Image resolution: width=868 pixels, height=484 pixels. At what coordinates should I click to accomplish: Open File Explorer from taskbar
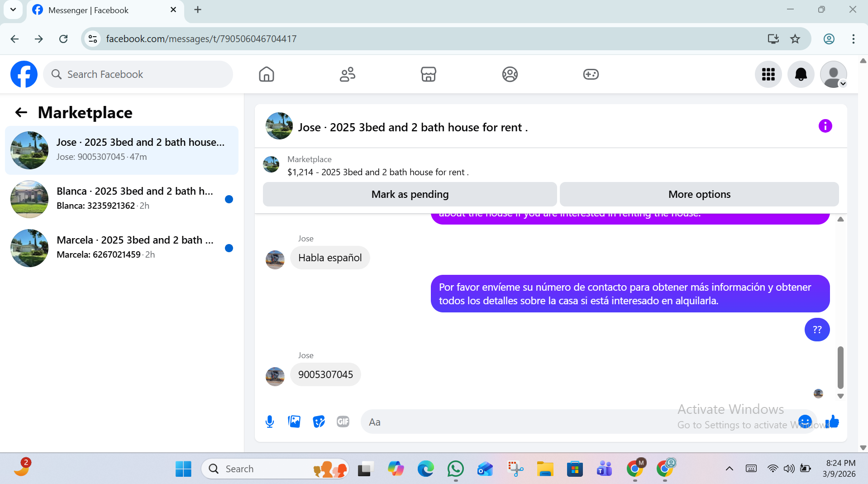click(545, 469)
